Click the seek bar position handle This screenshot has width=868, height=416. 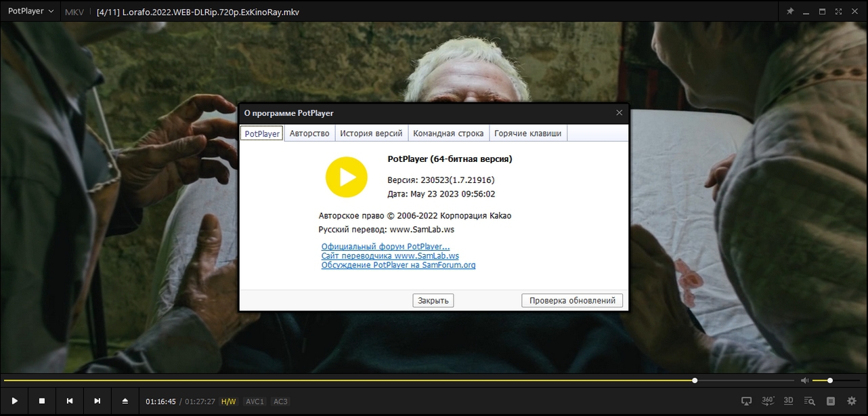tap(695, 381)
